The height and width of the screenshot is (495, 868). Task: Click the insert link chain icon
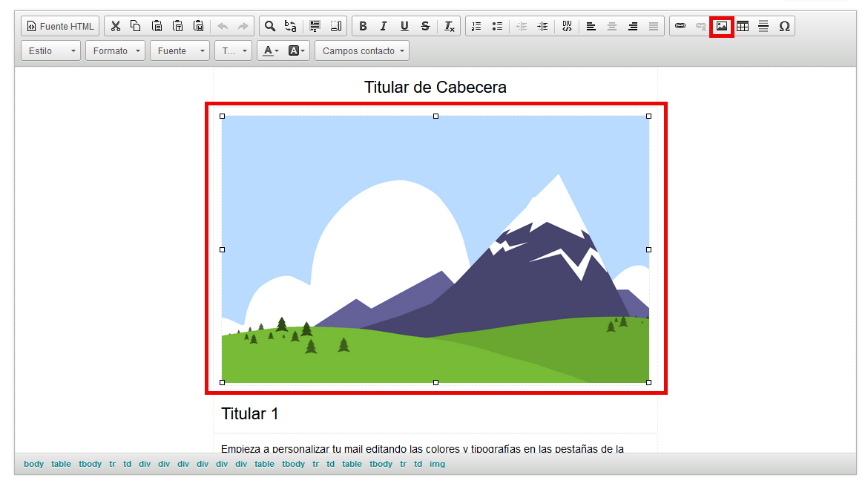(x=680, y=27)
